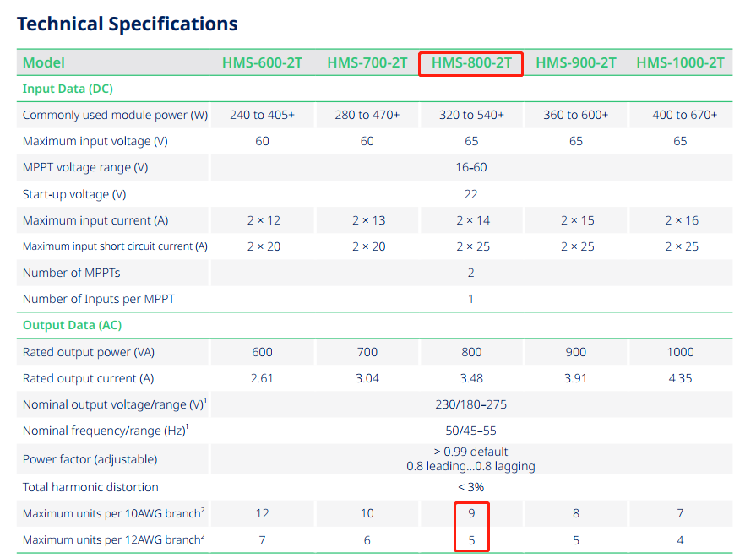Click the HMS-900-2T model header
This screenshot has width=756, height=558.
point(575,63)
